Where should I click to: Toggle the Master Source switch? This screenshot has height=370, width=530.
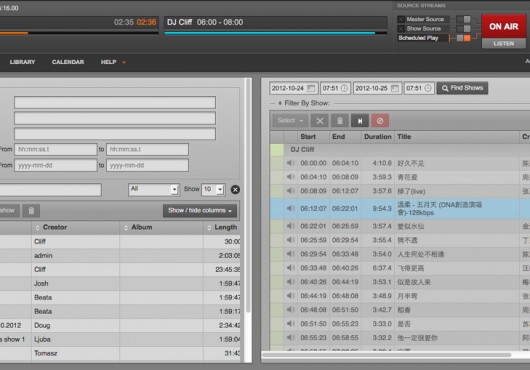tap(463, 19)
